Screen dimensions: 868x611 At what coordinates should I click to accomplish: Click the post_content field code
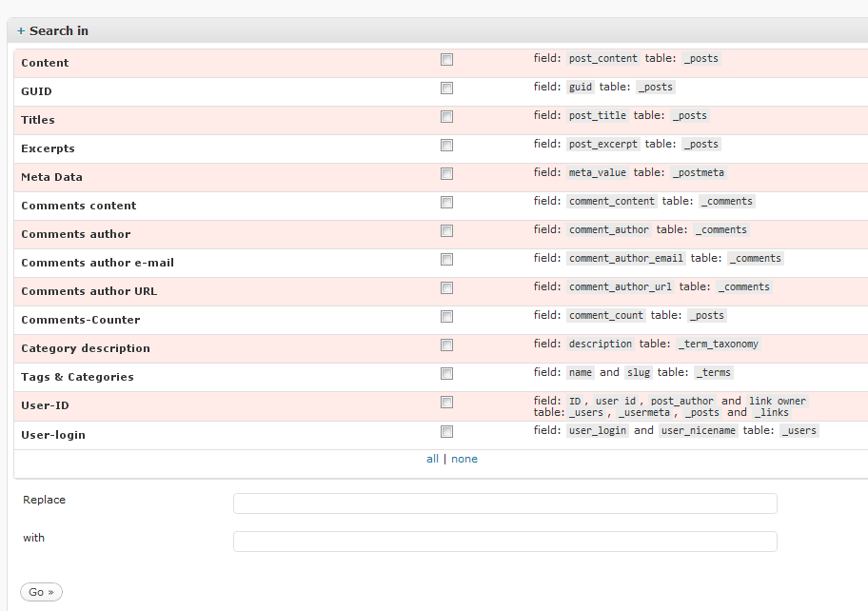click(x=602, y=59)
